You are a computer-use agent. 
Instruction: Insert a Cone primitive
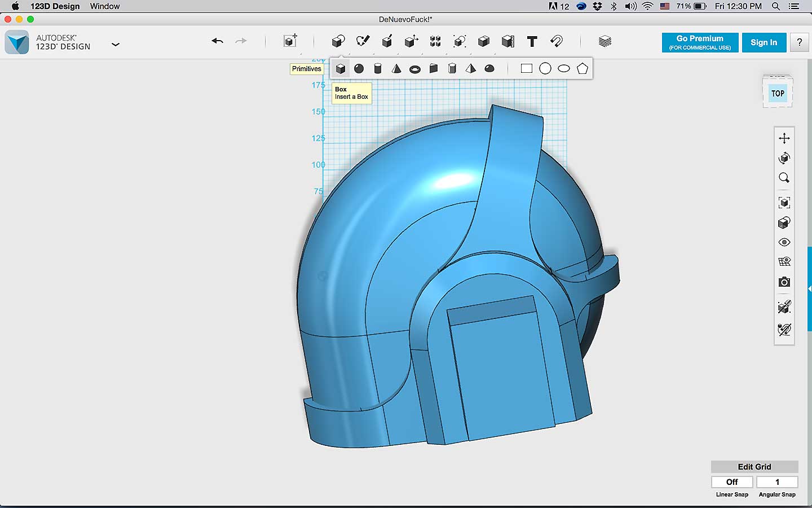[396, 69]
